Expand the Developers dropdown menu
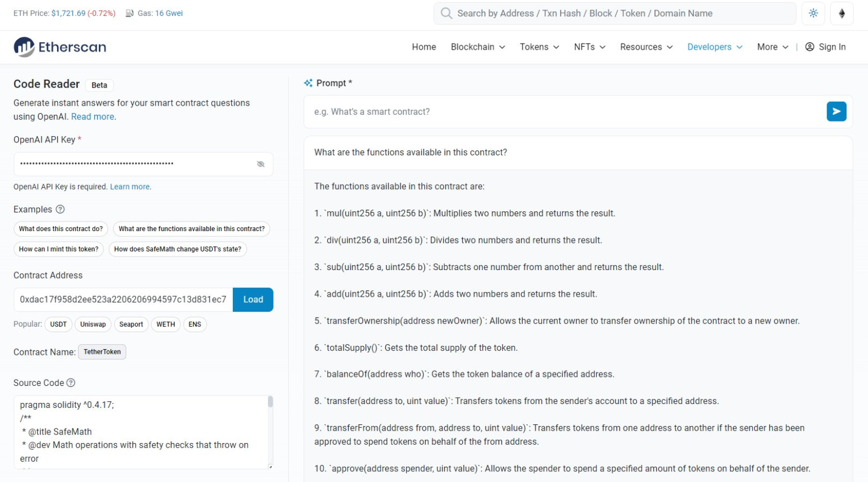This screenshot has width=868, height=482. pos(714,47)
